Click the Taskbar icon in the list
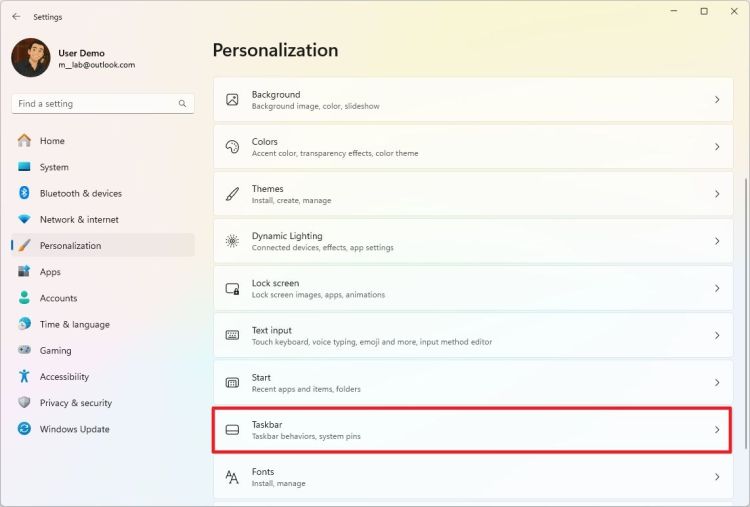Screen dimensions: 750x507 click(x=232, y=430)
